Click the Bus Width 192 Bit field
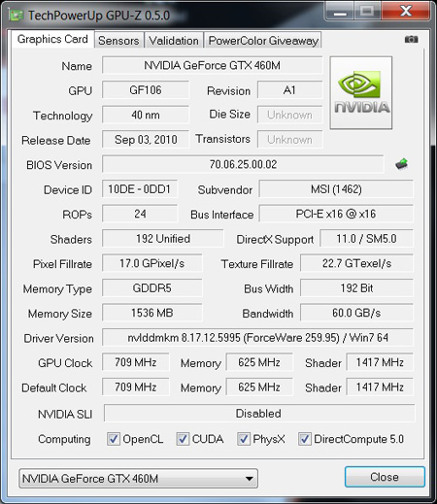The width and height of the screenshot is (437, 504). 356,288
